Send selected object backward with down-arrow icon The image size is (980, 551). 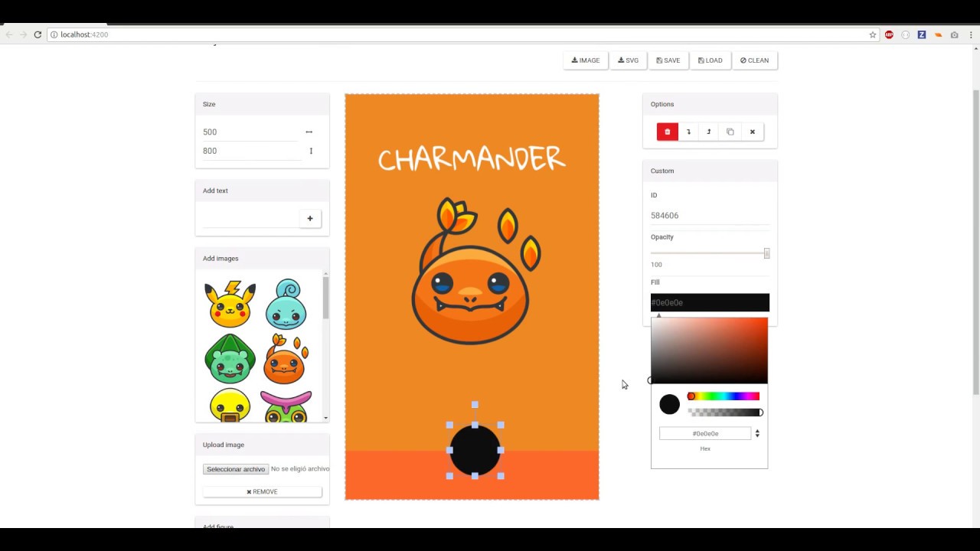pos(688,132)
